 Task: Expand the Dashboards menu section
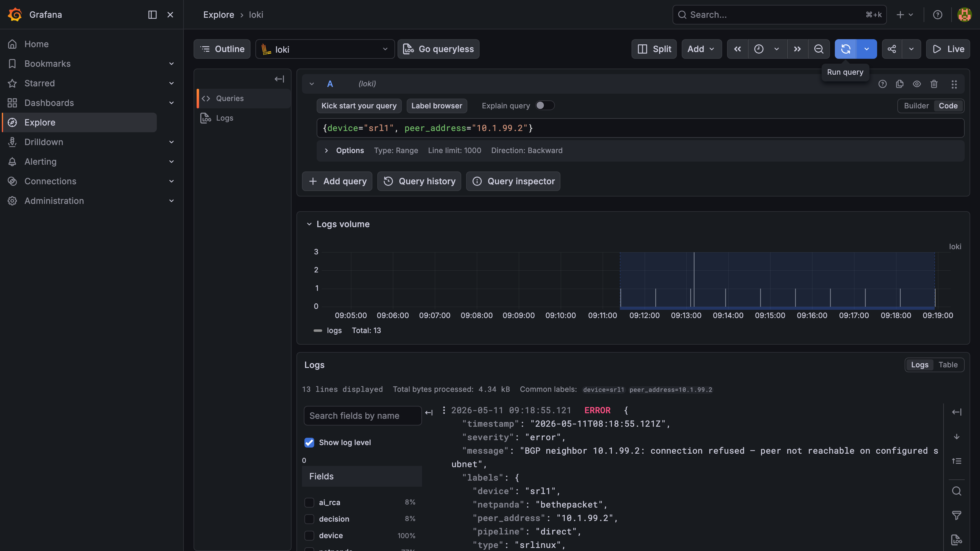171,103
